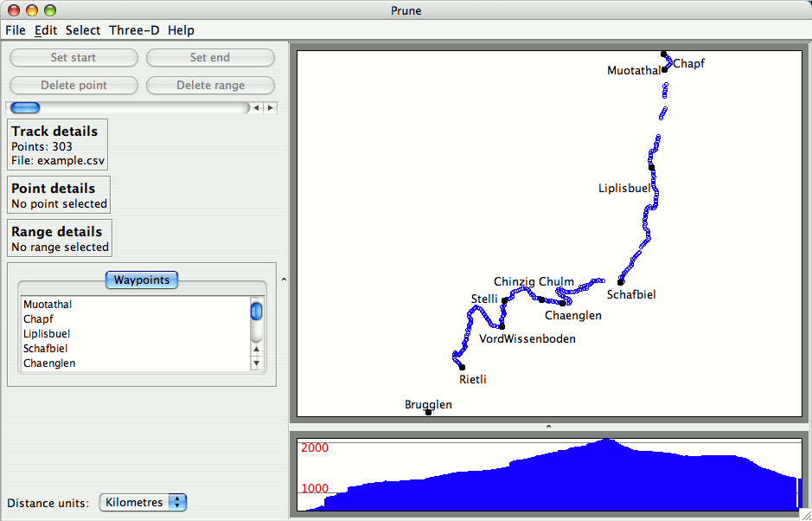Image resolution: width=812 pixels, height=521 pixels.
Task: Click the waypoints list scroll down arrow
Action: tap(257, 363)
